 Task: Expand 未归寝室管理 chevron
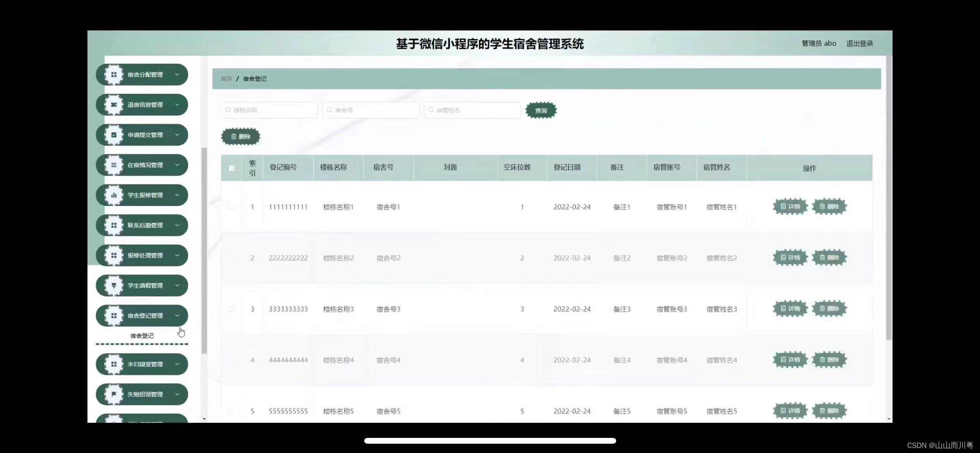[177, 364]
